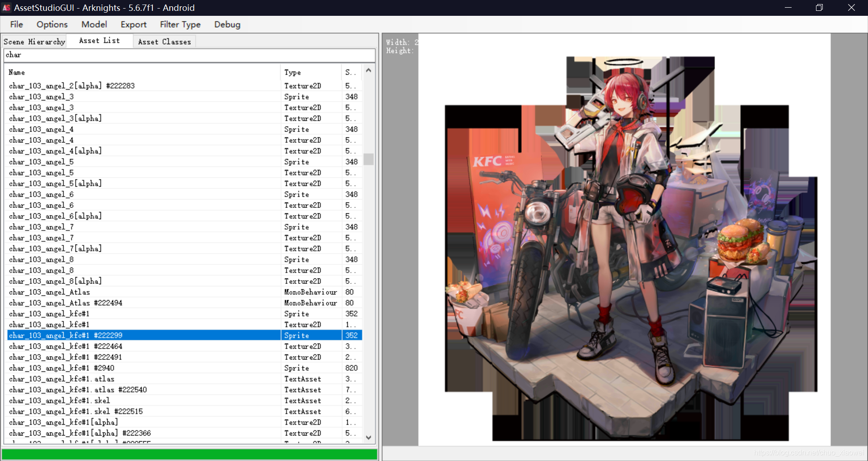Click the AssetStudioGUI app icon in title bar
This screenshot has height=461, width=868.
pos(6,8)
